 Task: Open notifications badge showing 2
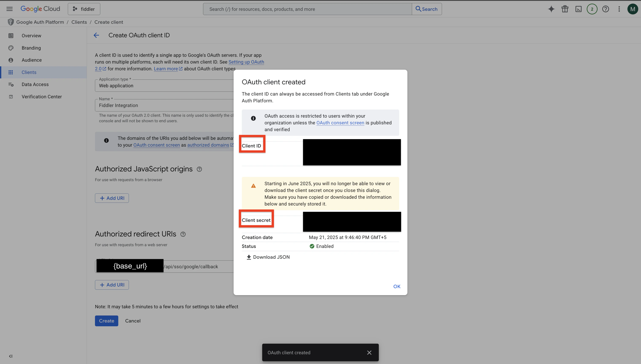tap(592, 9)
